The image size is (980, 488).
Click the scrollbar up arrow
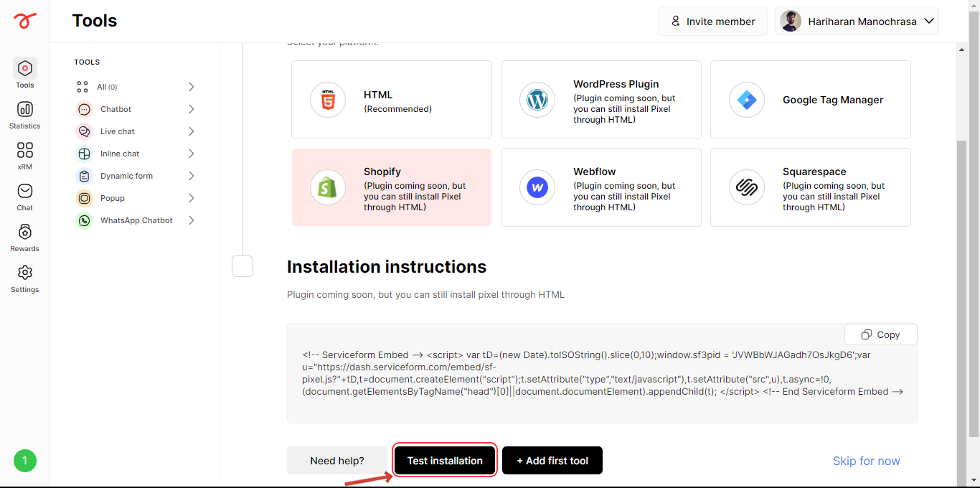click(x=962, y=48)
